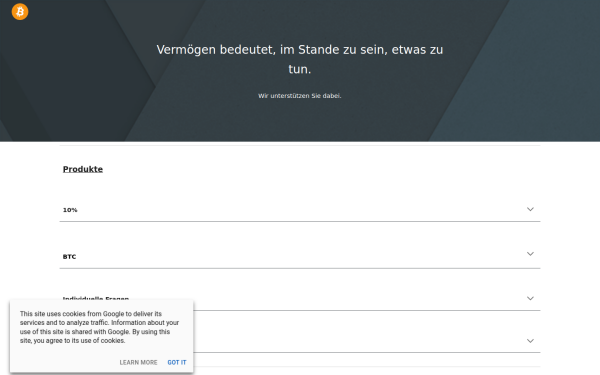Viewport: 600px width, 375px height.
Task: Click the Produkte heading
Action: click(83, 169)
